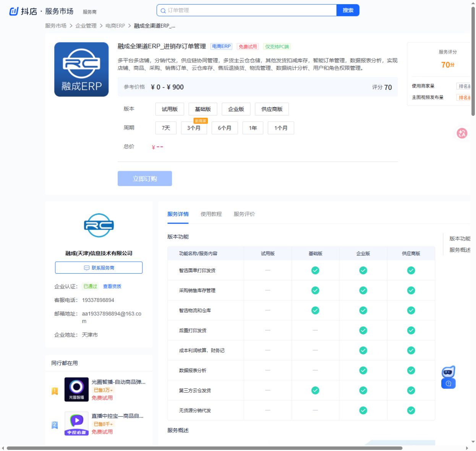Click the 仅支持PC端 tag

[x=277, y=47]
